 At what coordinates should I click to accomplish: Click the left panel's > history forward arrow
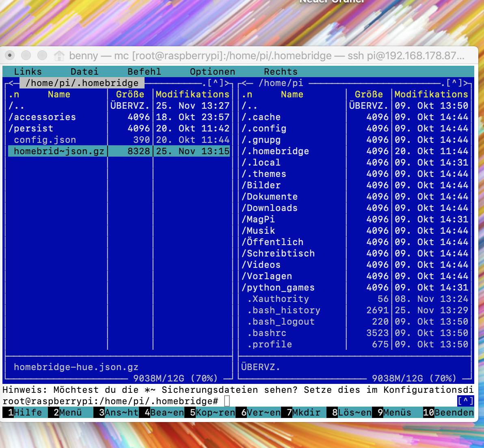(x=227, y=83)
